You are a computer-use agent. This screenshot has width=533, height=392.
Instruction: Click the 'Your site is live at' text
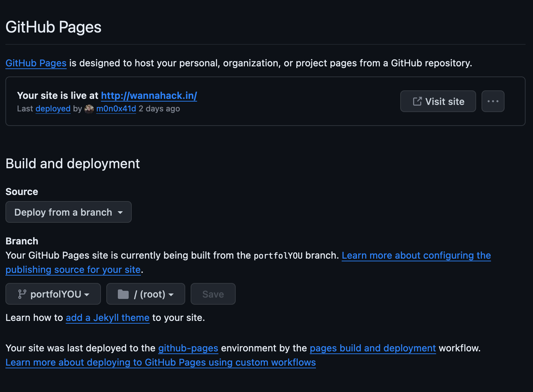coord(58,95)
